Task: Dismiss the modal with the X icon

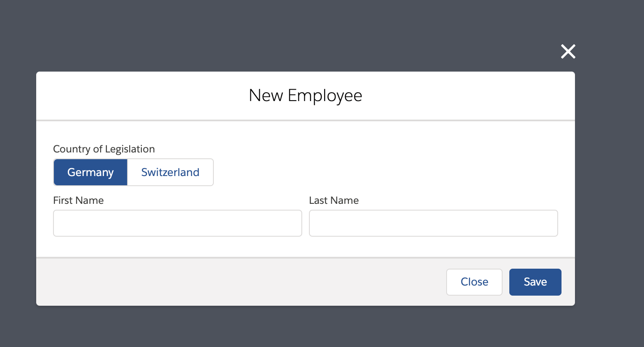Action: pyautogui.click(x=568, y=51)
